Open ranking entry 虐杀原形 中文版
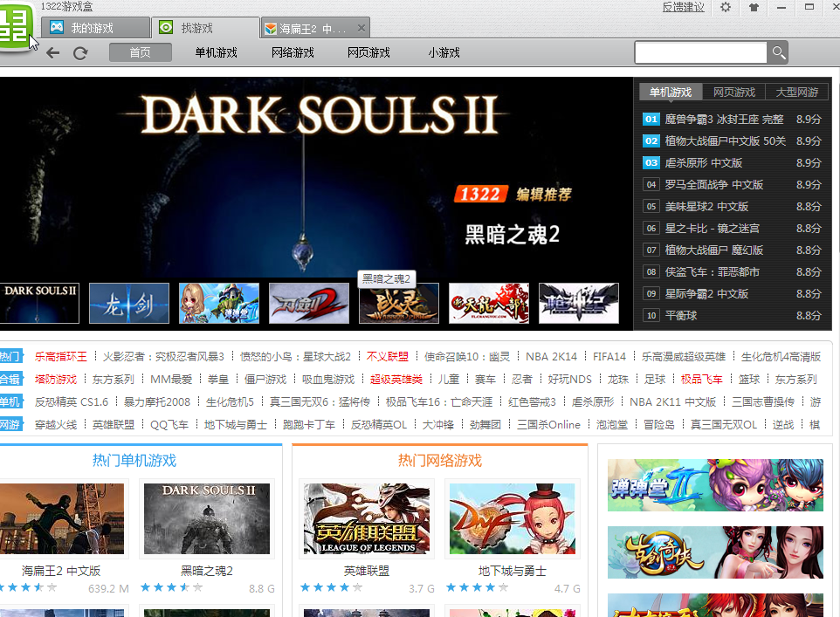This screenshot has height=617, width=840. [732, 163]
